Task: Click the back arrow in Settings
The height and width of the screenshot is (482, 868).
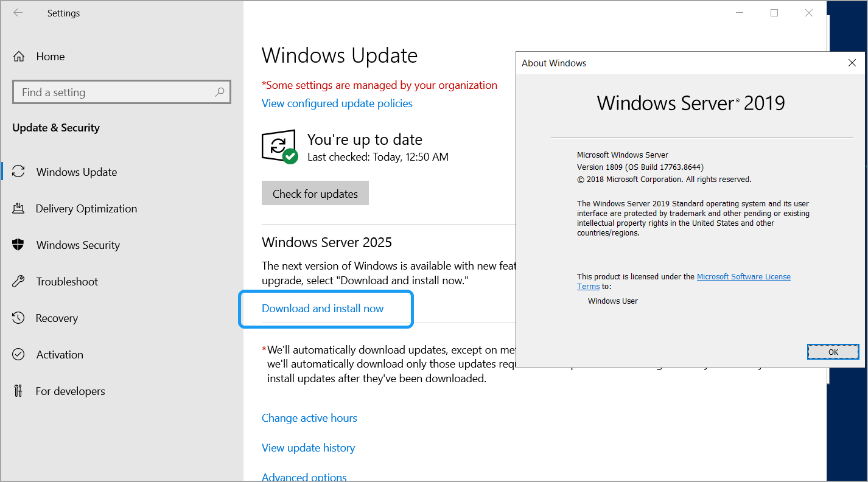Action: [18, 13]
